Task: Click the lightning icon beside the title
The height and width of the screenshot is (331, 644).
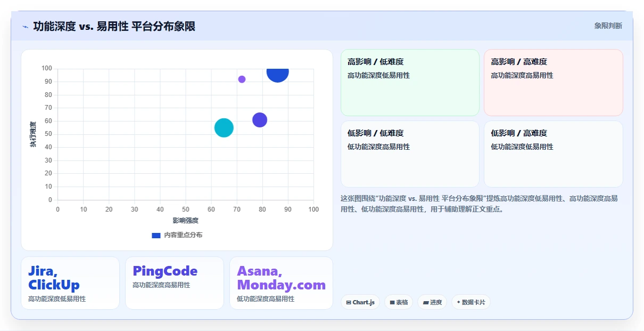Action: [26, 26]
